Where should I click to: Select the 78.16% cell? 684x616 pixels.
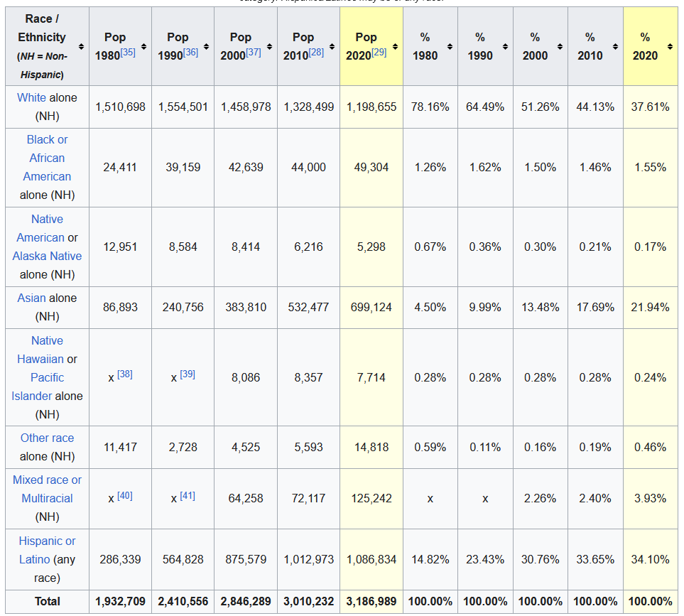click(430, 107)
